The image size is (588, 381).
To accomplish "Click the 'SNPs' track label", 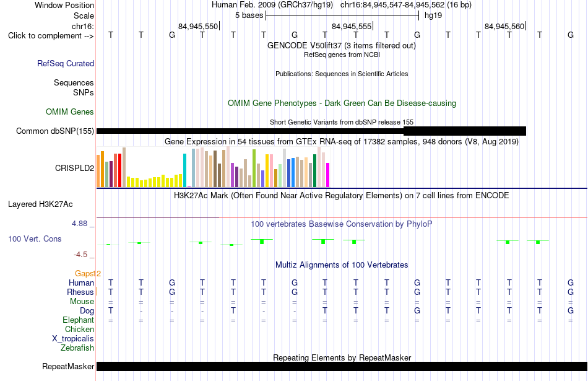I will click(84, 92).
